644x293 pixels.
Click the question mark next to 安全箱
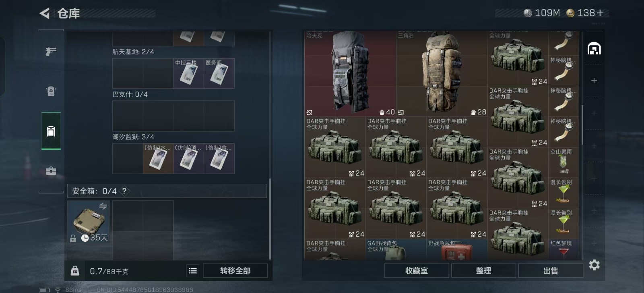[124, 191]
